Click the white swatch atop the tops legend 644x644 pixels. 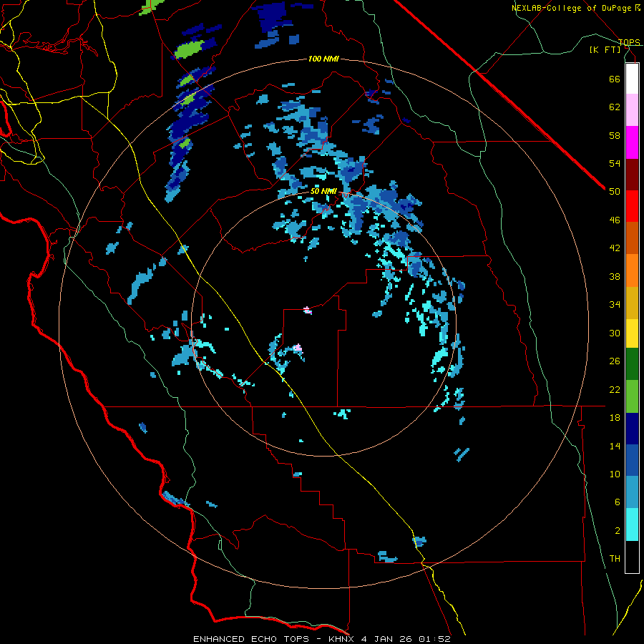(632, 79)
